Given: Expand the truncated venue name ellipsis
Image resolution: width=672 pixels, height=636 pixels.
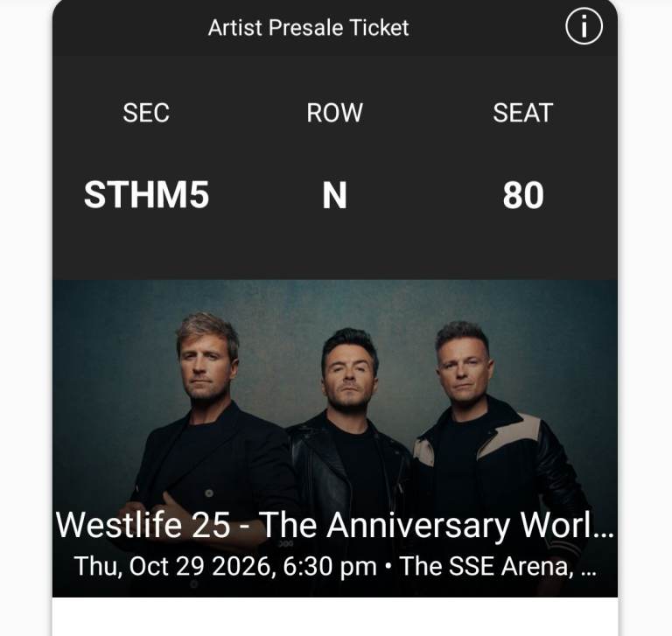Looking at the screenshot, I should (x=588, y=574).
